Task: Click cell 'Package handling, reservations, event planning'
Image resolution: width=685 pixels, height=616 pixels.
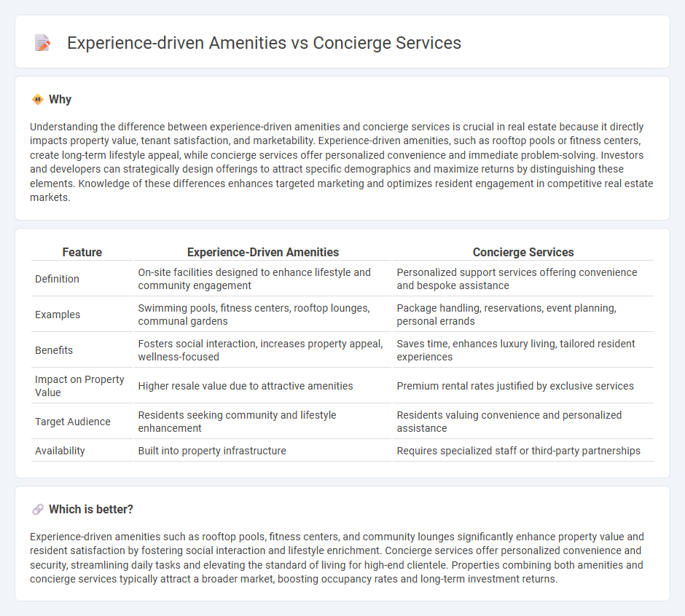Action: tap(523, 315)
